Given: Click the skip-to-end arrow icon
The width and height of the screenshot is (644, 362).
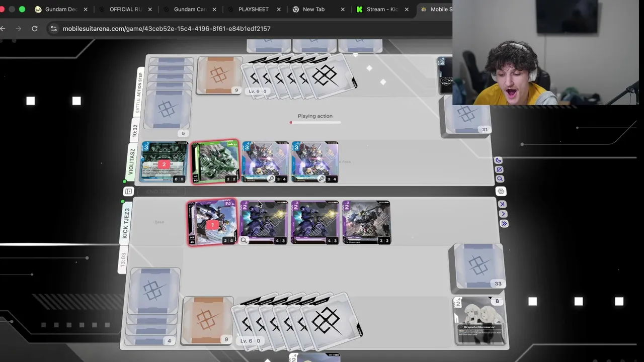Looking at the screenshot, I should pyautogui.click(x=502, y=204).
